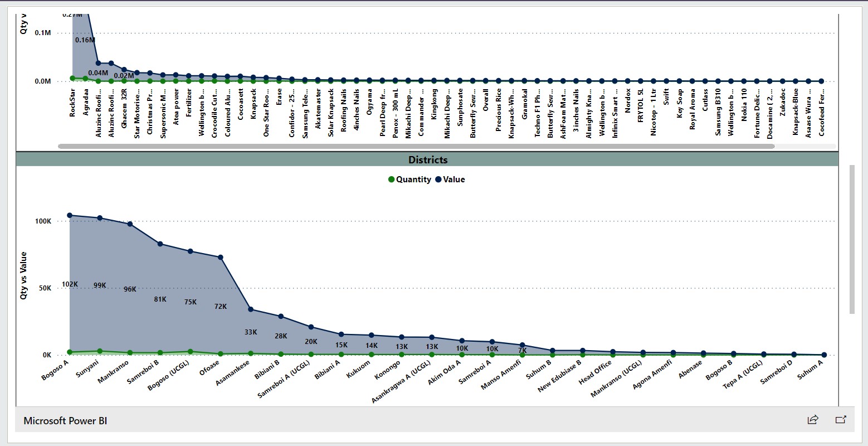The width and height of the screenshot is (868, 446).
Task: Click the 28K data label
Action: (281, 336)
